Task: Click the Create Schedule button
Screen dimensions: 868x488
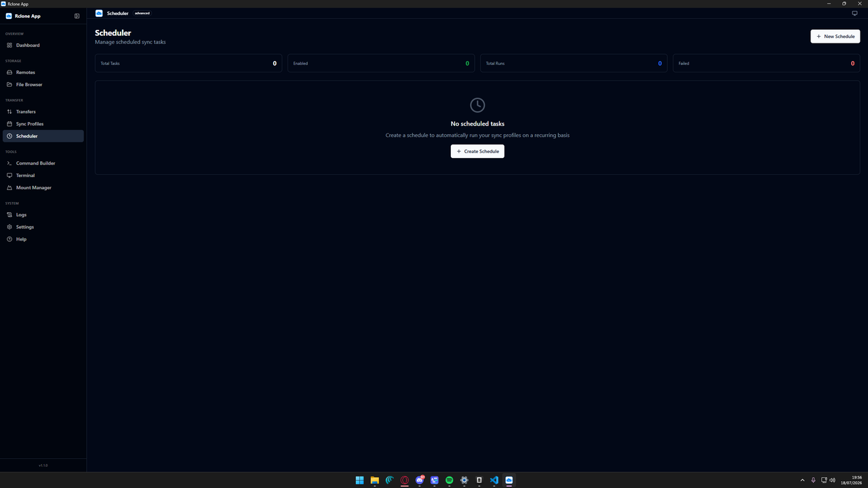Action: (x=477, y=151)
